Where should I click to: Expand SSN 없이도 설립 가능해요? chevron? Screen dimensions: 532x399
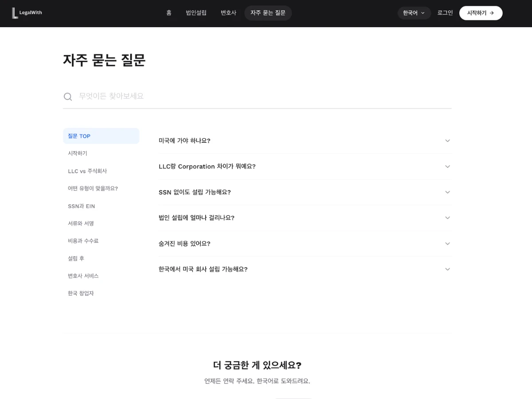click(x=447, y=192)
